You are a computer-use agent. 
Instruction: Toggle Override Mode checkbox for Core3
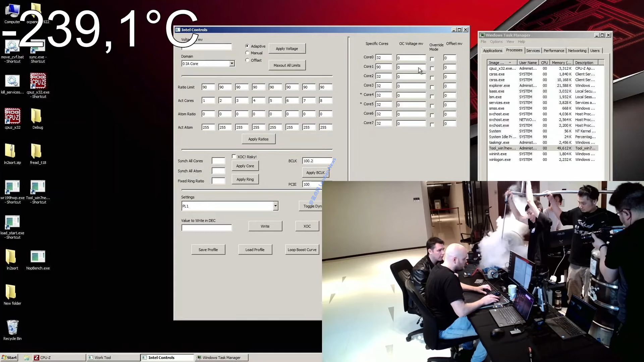(432, 87)
